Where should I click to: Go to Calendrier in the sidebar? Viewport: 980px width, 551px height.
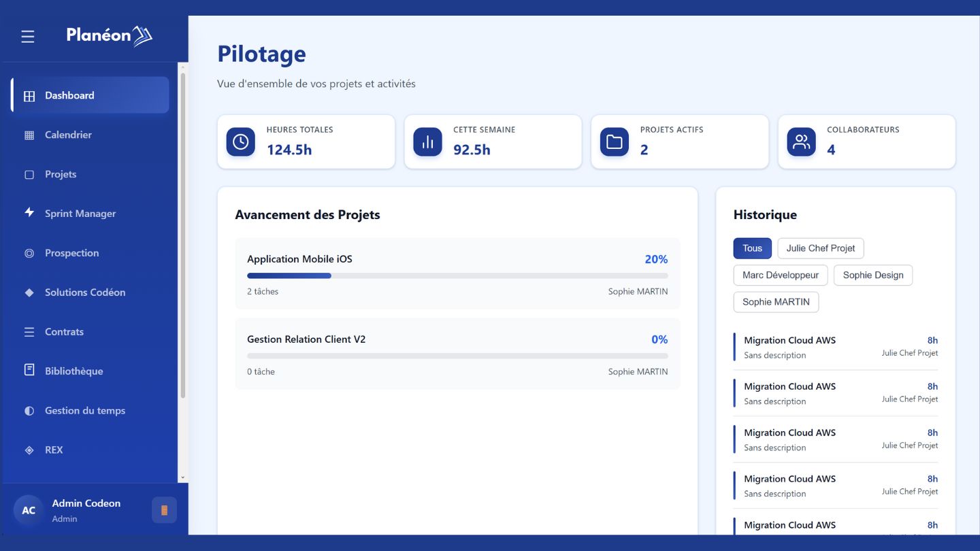(x=90, y=135)
